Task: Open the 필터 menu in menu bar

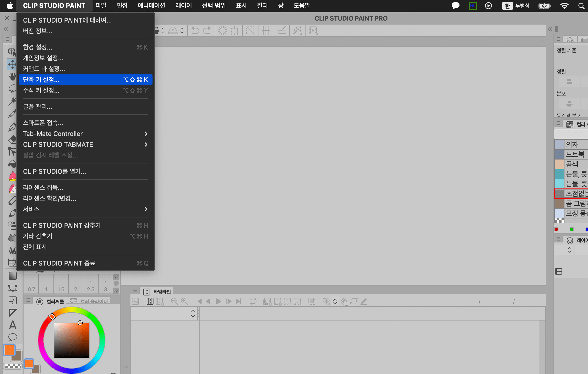Action: click(x=262, y=5)
